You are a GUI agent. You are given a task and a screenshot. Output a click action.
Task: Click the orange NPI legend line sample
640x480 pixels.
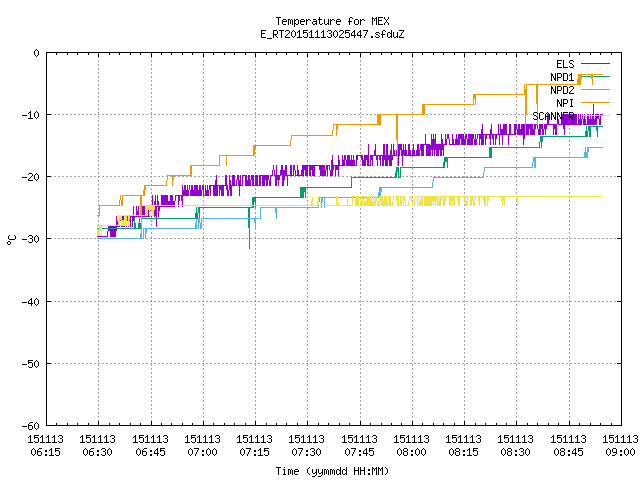(x=595, y=102)
